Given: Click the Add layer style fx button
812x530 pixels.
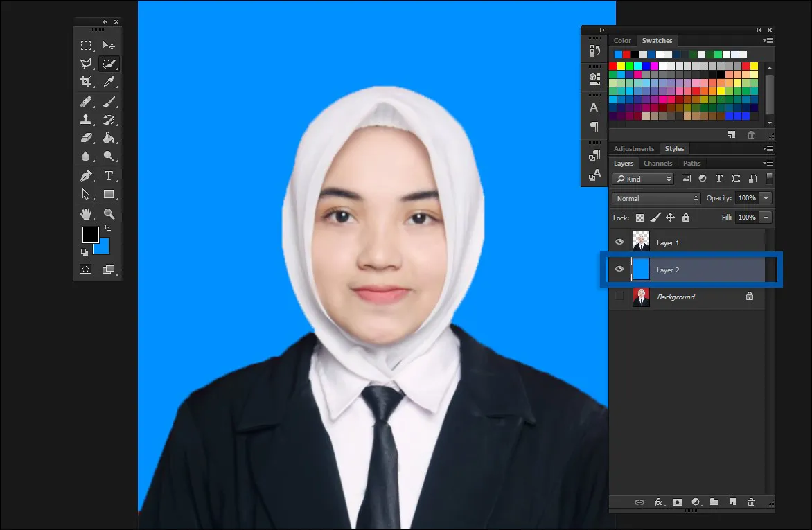Looking at the screenshot, I should (658, 502).
